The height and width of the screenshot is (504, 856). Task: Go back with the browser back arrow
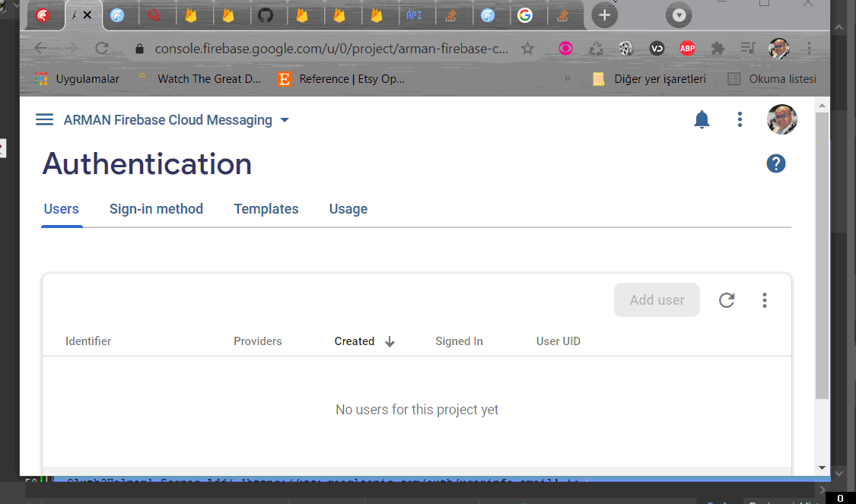tap(40, 48)
